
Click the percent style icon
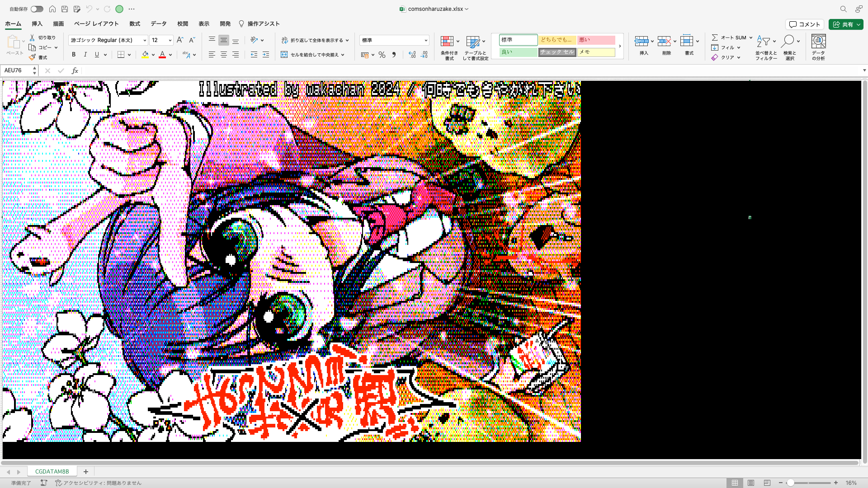(382, 55)
